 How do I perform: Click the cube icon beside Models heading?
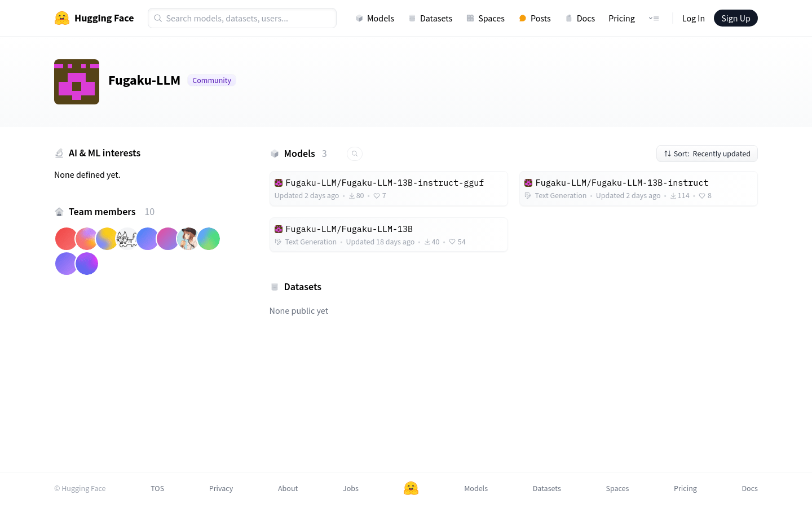(275, 154)
